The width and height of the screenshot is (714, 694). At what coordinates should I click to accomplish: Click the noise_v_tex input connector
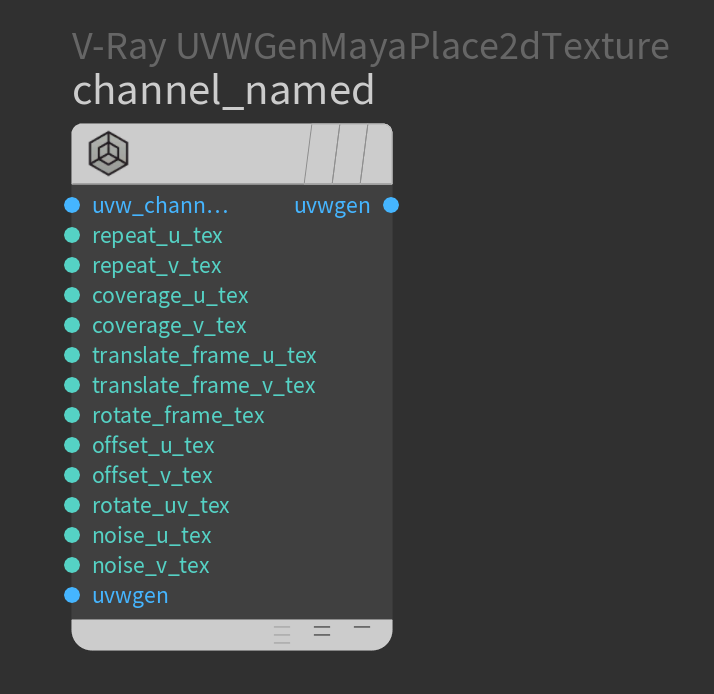pos(72,565)
